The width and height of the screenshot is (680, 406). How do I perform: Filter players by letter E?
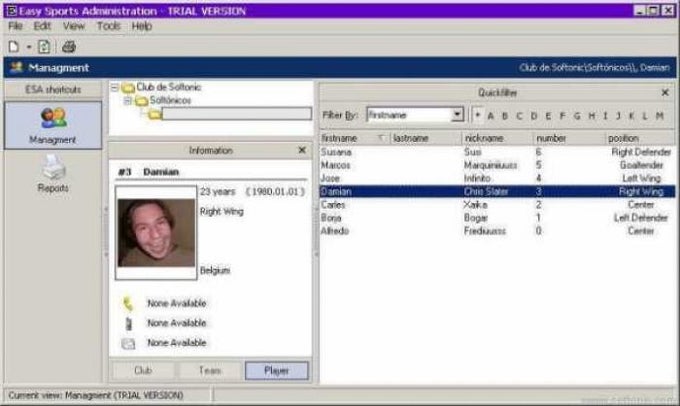tap(548, 116)
